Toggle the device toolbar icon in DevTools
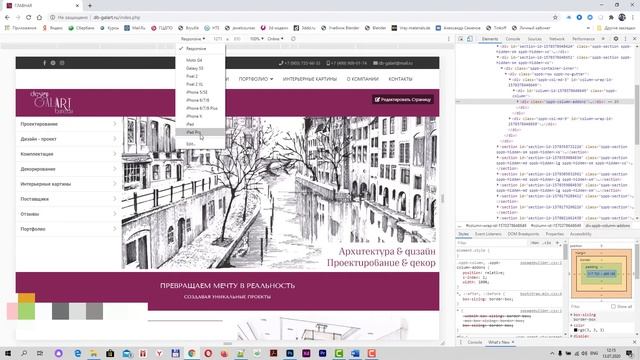This screenshot has height=360, width=640. coord(470,39)
